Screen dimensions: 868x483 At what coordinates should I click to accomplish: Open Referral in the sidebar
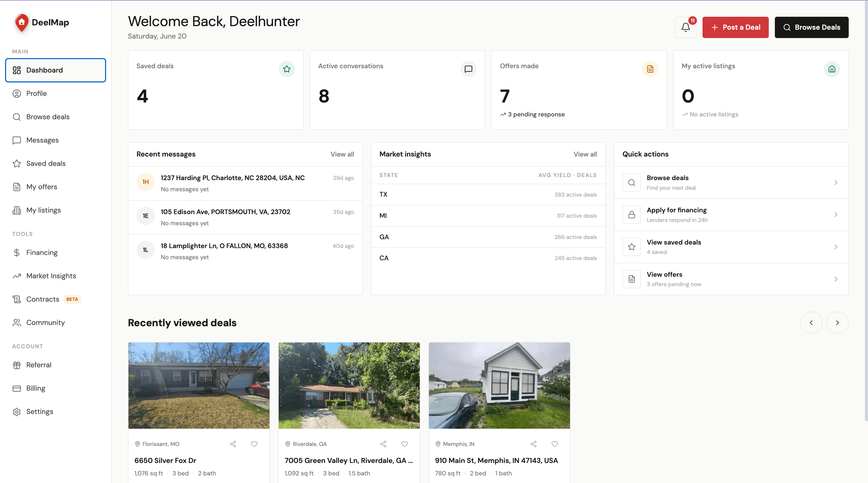click(56, 365)
